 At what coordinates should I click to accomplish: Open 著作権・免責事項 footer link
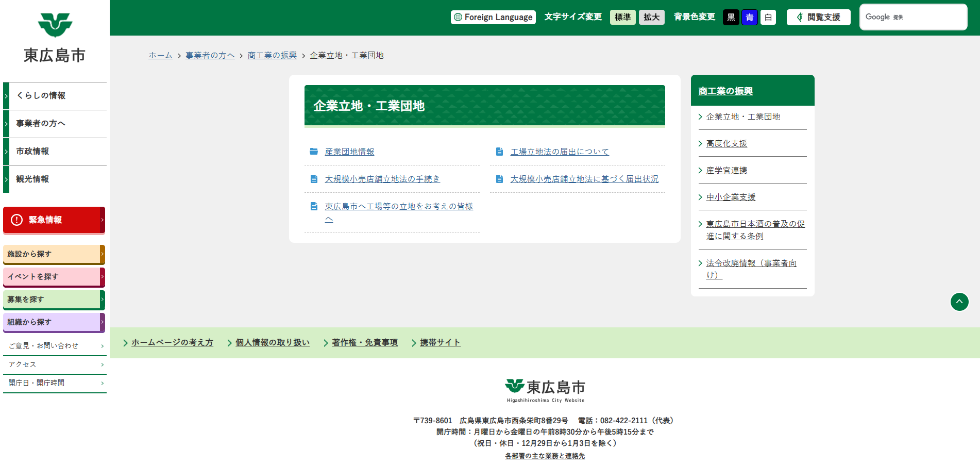pyautogui.click(x=365, y=342)
